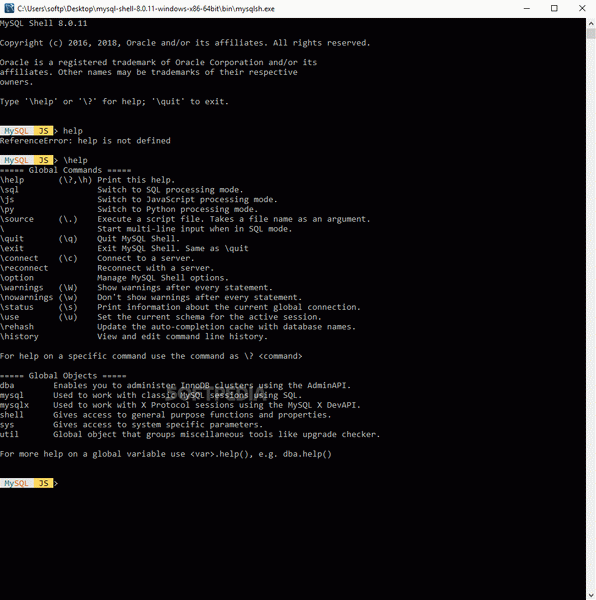Screen dimensions: 596x600
Task: Click the "Type '\help' or '\?'" hint line
Action: tap(114, 102)
